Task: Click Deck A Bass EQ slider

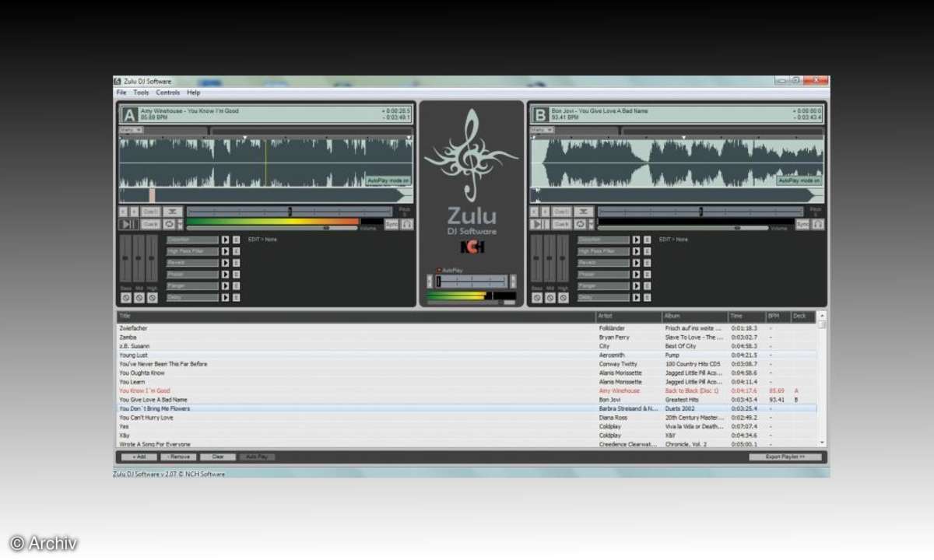Action: coord(125,257)
